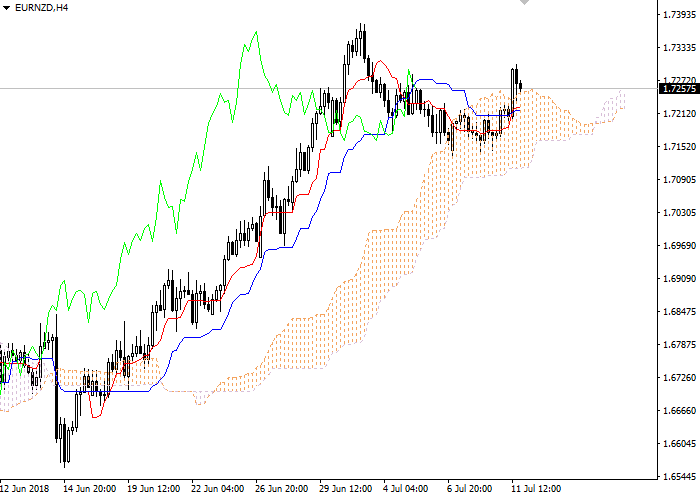Click the current price tag 1.72575
The height and width of the screenshot is (500, 700).
tap(679, 88)
